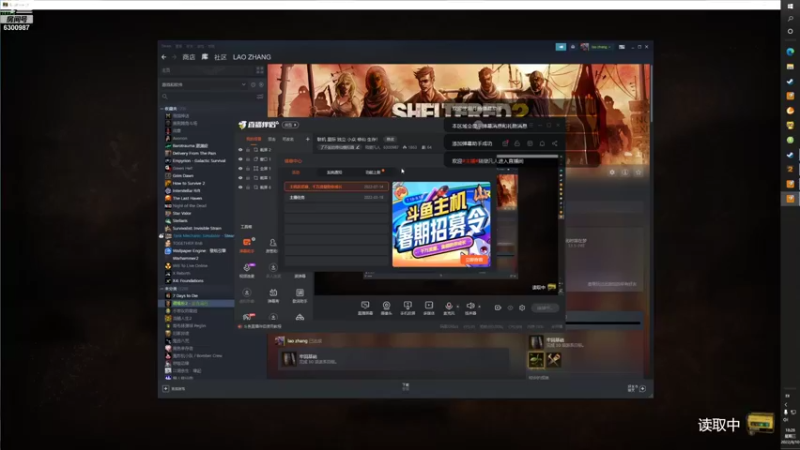Screen dimensions: 800x450
Task: Click the record camera icon near start button
Action: (x=497, y=308)
